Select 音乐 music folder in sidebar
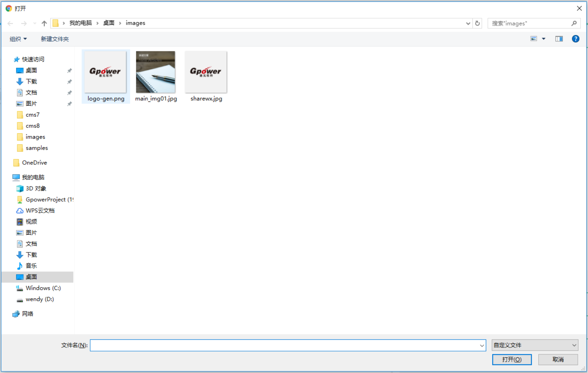This screenshot has width=588, height=373. click(31, 266)
